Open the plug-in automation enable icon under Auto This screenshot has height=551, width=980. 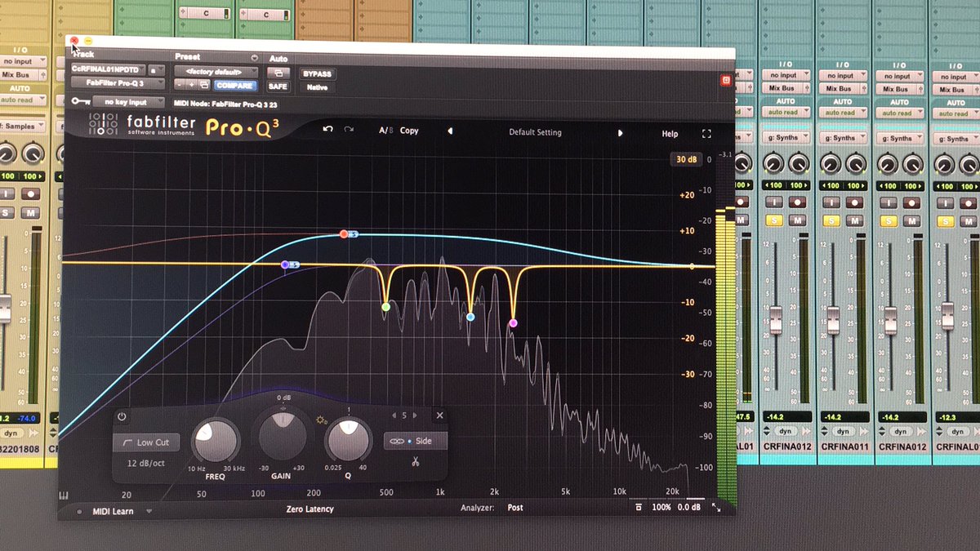point(278,73)
